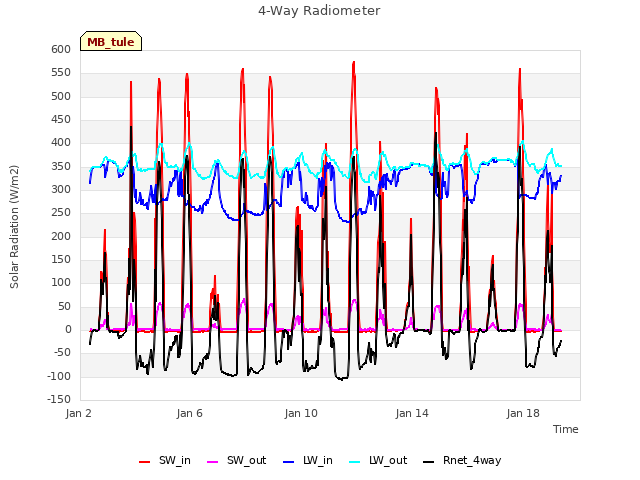Click the 0 y-axis tick label
The height and width of the screenshot is (480, 640).
[68, 329]
